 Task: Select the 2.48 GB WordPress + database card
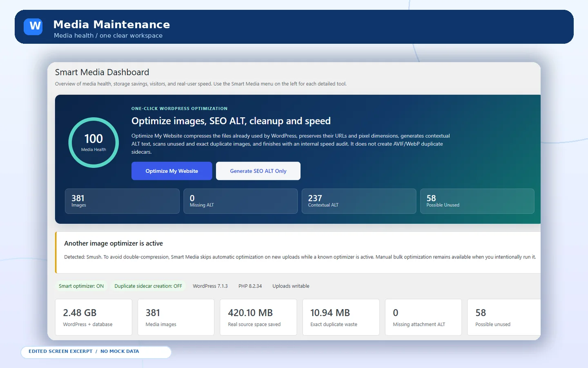[x=94, y=317]
